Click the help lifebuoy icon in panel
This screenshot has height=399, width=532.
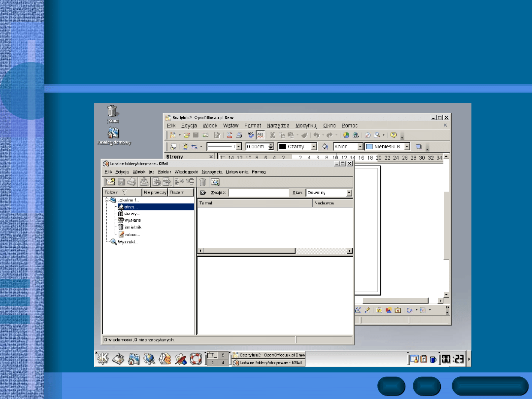[x=196, y=359]
